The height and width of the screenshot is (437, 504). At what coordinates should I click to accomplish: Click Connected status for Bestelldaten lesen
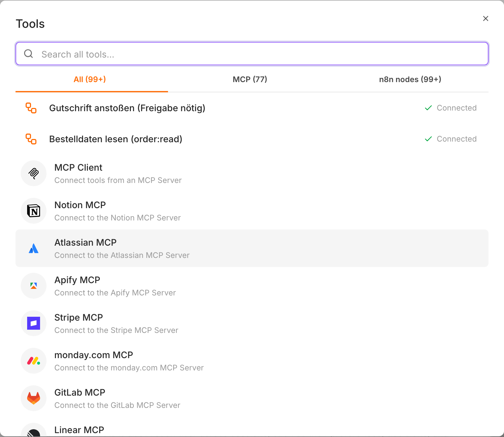pyautogui.click(x=457, y=139)
